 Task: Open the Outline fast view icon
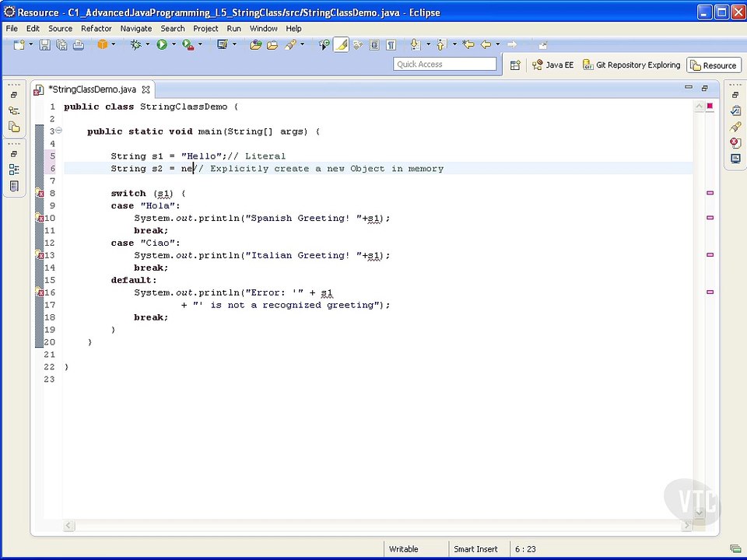tap(14, 170)
